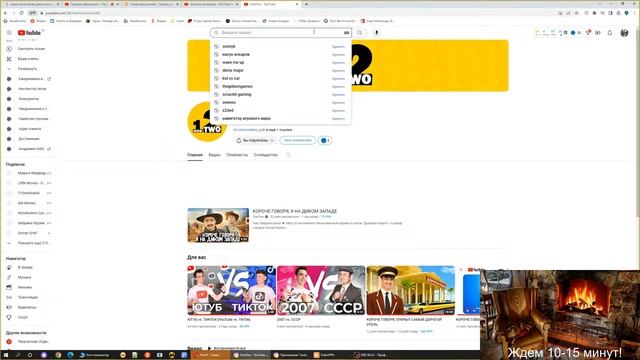Open the YouTube notifications bell
Image resolution: width=640 pixels, height=360 pixels.
(610, 33)
